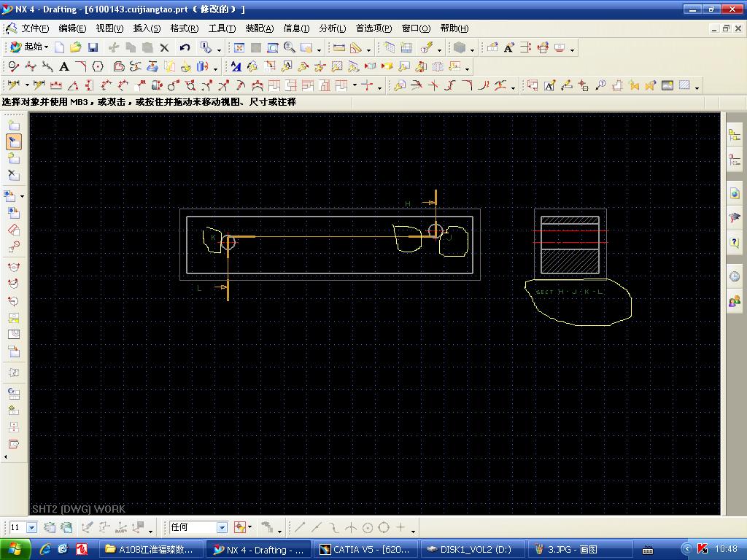Click the edit style pencil icon in bottom-left toolbar

coord(87,527)
